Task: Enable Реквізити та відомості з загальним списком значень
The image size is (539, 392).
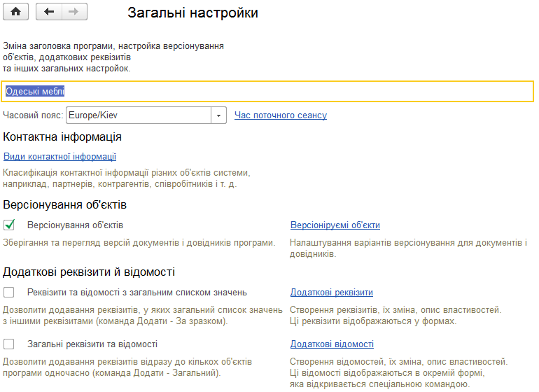Action: (9, 293)
